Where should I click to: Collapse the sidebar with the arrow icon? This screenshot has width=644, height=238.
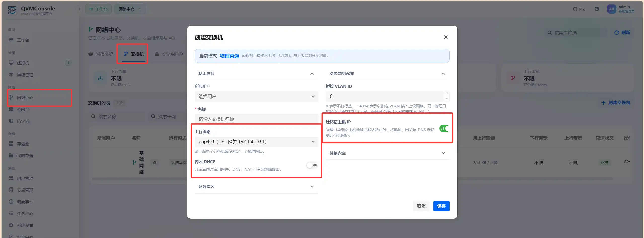point(79,9)
